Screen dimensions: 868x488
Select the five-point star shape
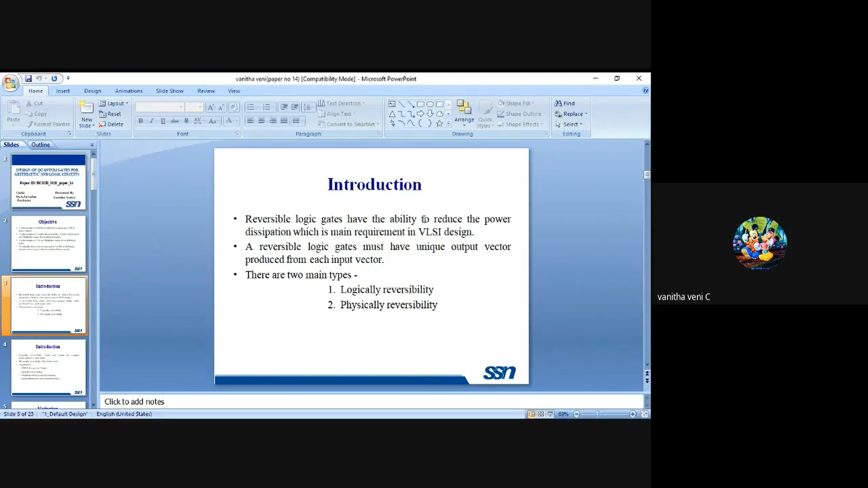pos(439,123)
